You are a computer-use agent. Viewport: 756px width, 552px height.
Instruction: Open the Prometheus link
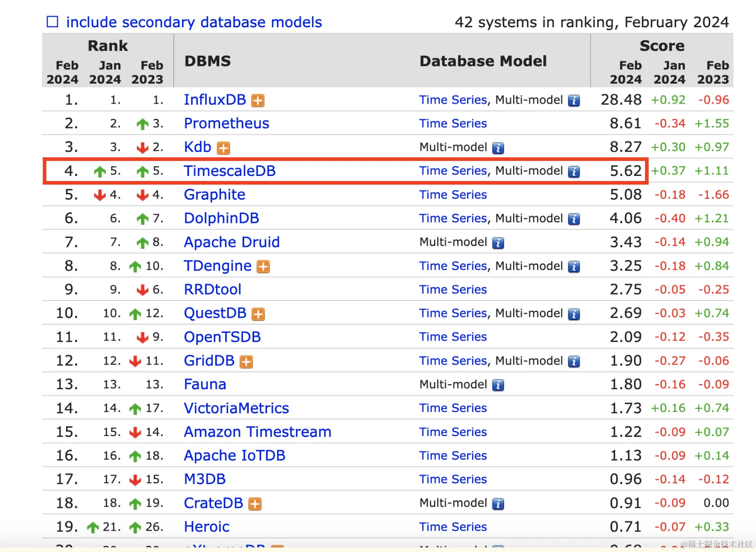point(227,123)
